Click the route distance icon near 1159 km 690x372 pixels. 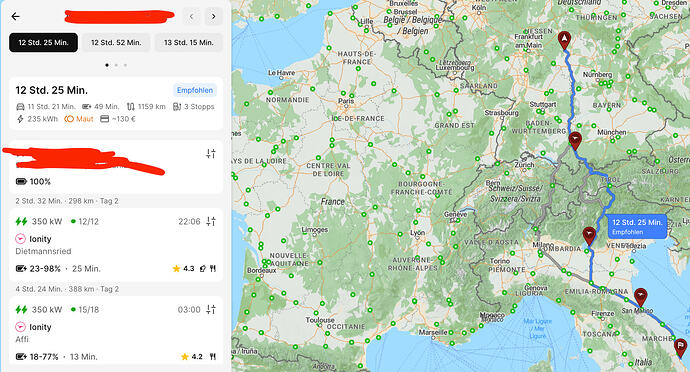click(x=131, y=107)
